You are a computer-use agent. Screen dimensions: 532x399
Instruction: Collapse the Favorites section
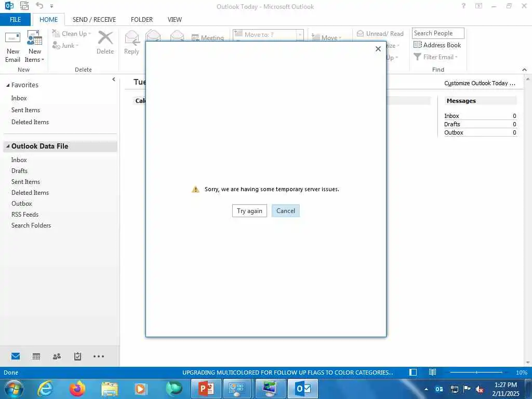click(8, 85)
